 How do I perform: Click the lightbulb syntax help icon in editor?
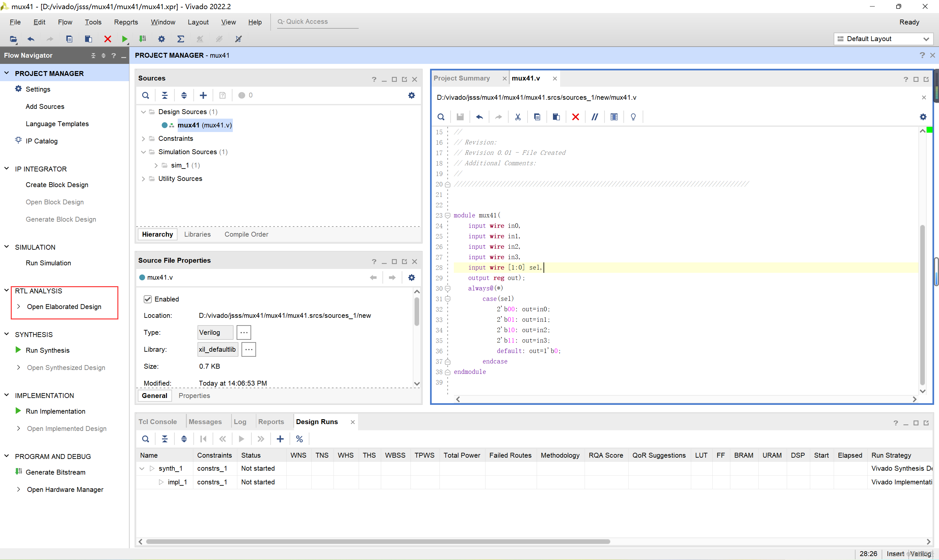633,117
